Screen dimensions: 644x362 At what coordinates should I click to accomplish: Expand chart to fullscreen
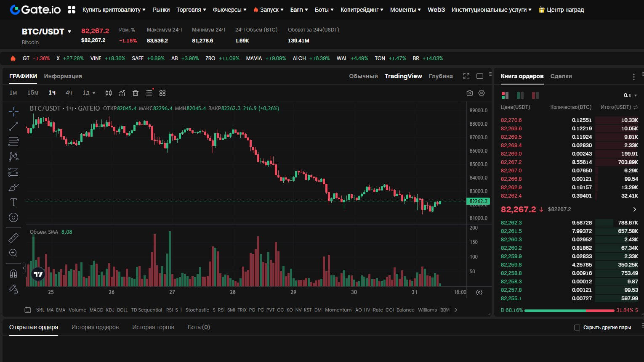(x=466, y=76)
